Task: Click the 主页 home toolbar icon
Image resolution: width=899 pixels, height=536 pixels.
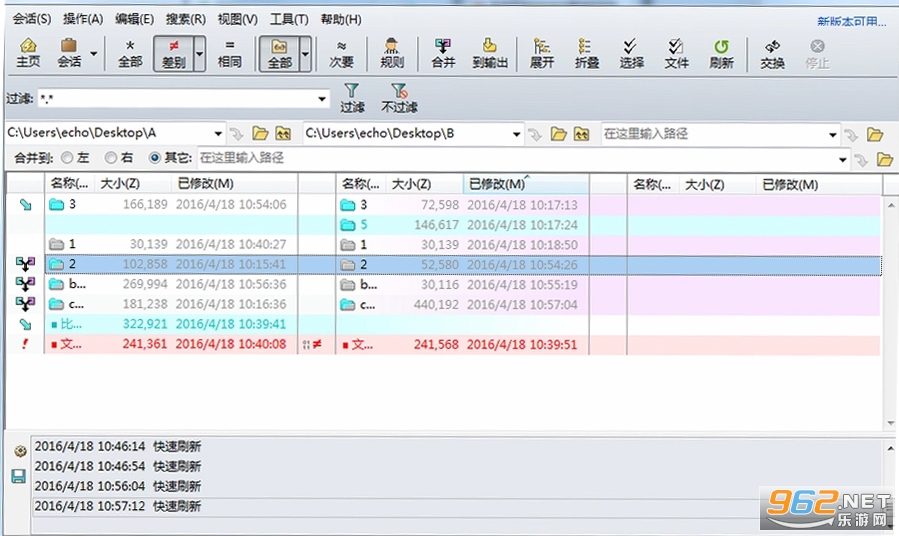Action: [28, 53]
